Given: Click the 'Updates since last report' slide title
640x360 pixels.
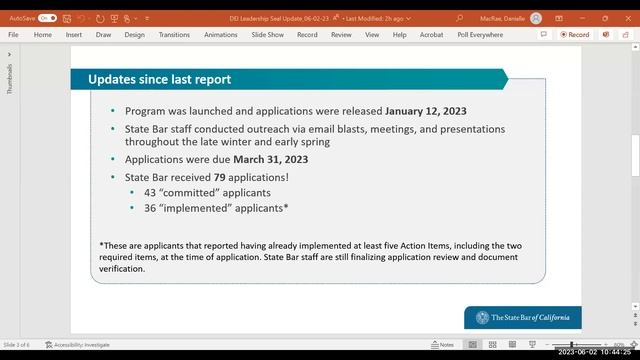Looking at the screenshot, I should pyautogui.click(x=160, y=79).
